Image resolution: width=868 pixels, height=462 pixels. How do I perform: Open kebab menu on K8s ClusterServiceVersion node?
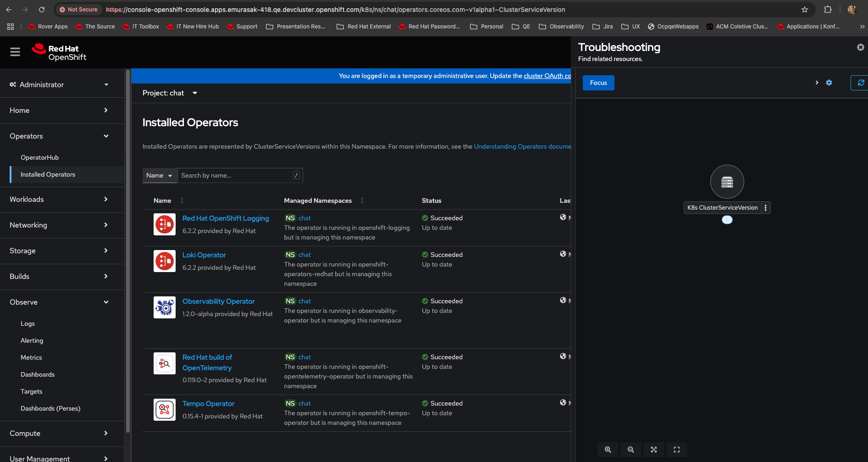pos(765,208)
